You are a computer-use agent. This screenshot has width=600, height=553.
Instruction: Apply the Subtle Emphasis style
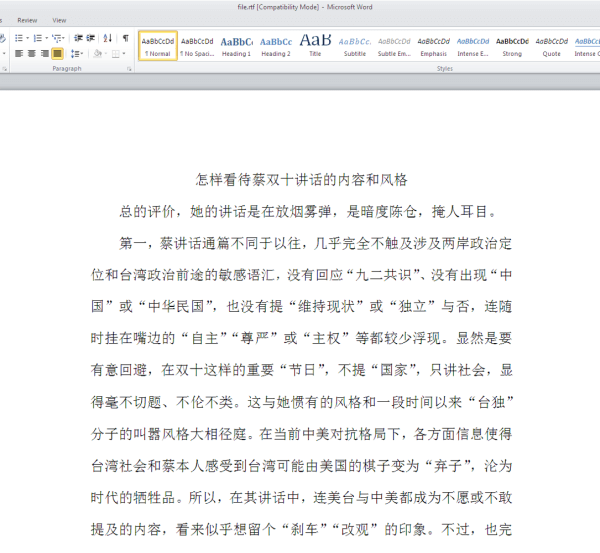(394, 46)
